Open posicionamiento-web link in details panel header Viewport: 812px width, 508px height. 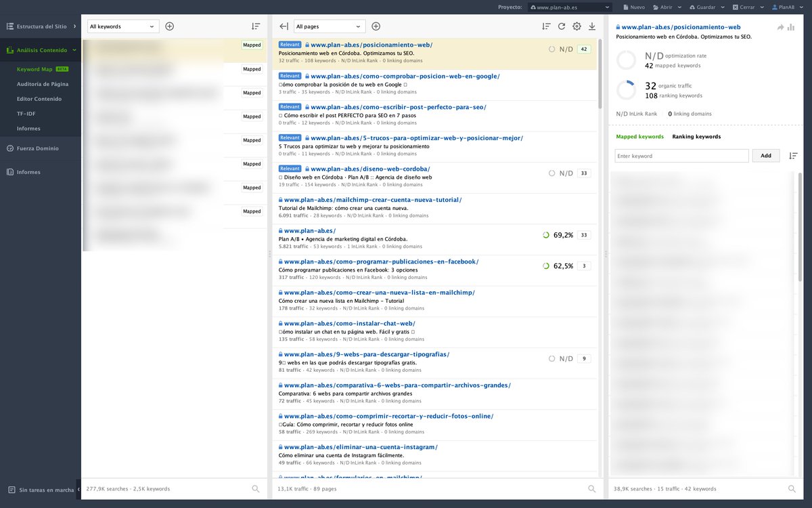[681, 27]
